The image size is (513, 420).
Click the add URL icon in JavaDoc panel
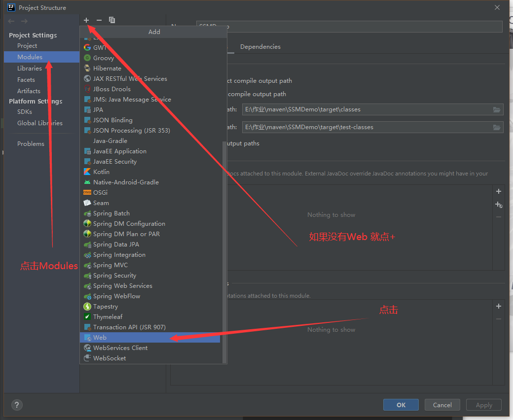[x=499, y=205]
